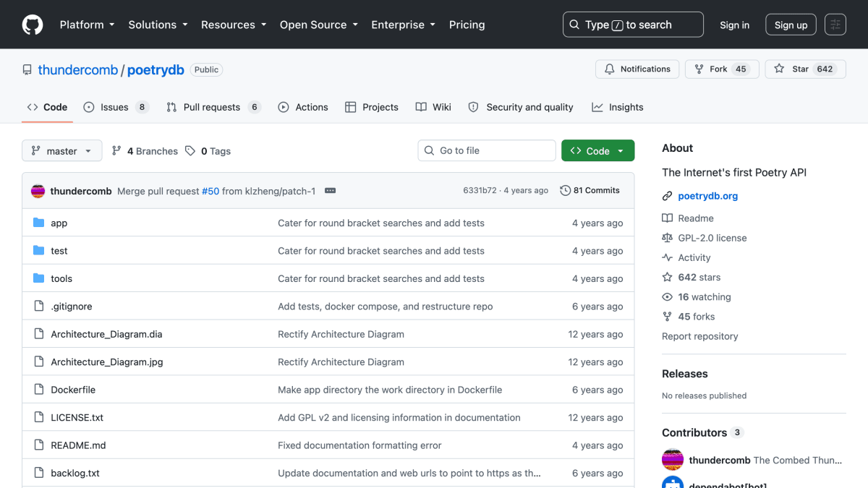Click the app folder icon
This screenshot has height=488, width=868.
(x=39, y=223)
